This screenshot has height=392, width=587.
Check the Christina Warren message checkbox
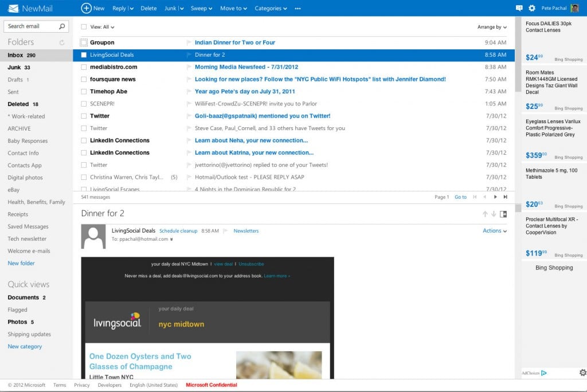coord(84,177)
